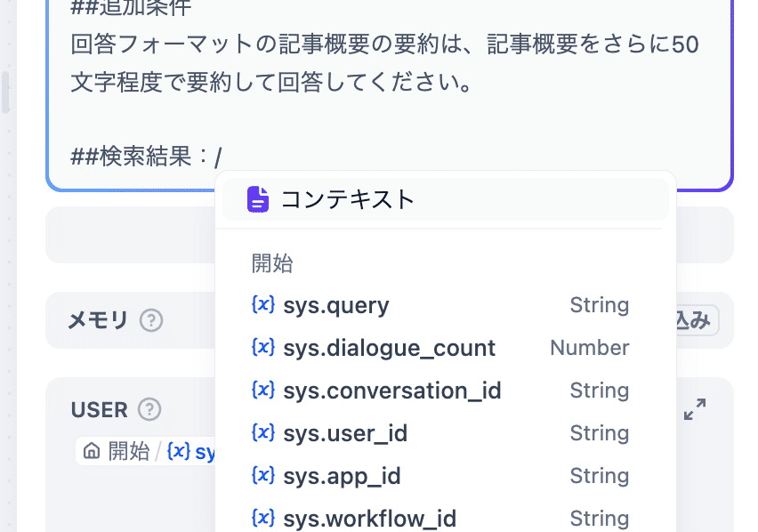Click the left panel scrollbar handle
The image size is (758, 532).
(x=6, y=93)
